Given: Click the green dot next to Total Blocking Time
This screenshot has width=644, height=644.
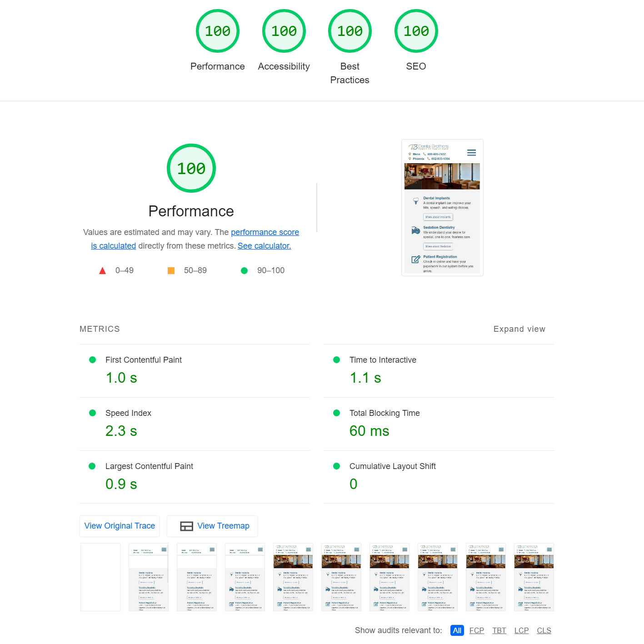Looking at the screenshot, I should 337,413.
